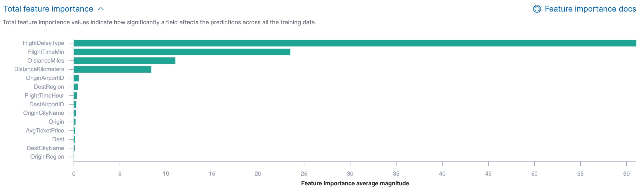
Task: Click the OriginAirportID bar
Action: point(76,78)
